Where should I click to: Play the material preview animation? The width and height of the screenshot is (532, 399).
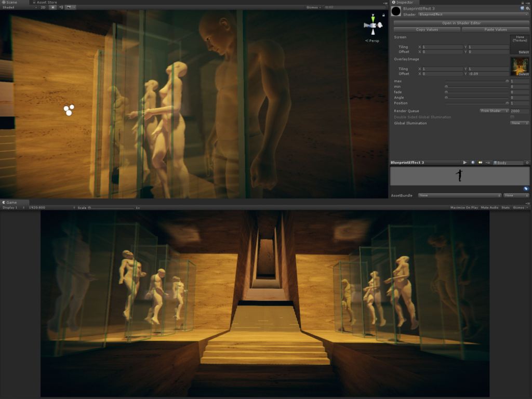tap(465, 163)
